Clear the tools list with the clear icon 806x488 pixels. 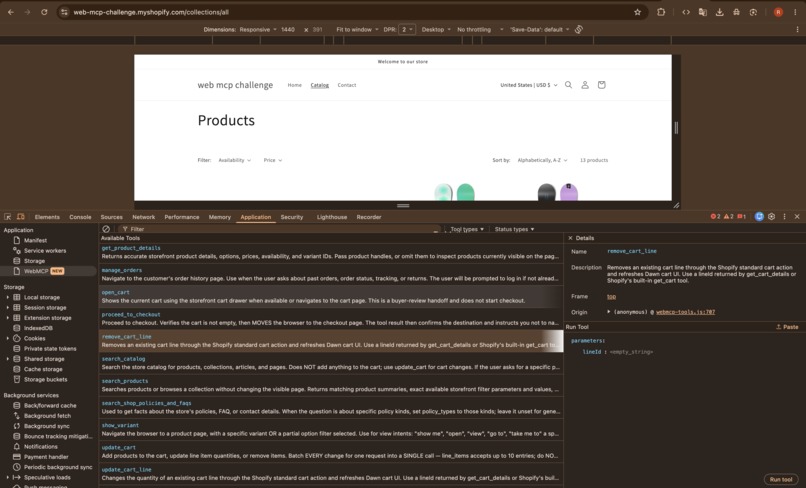(106, 229)
